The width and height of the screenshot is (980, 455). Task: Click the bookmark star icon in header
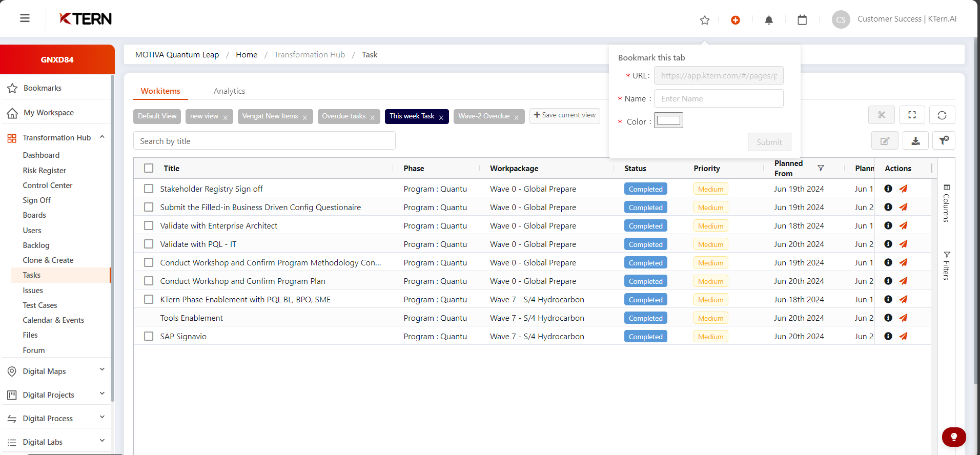705,20
